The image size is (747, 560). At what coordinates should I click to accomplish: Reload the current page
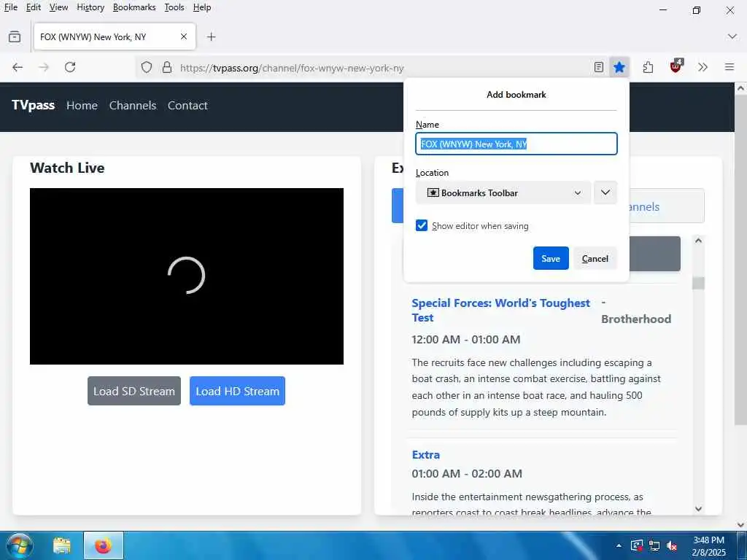(x=70, y=67)
